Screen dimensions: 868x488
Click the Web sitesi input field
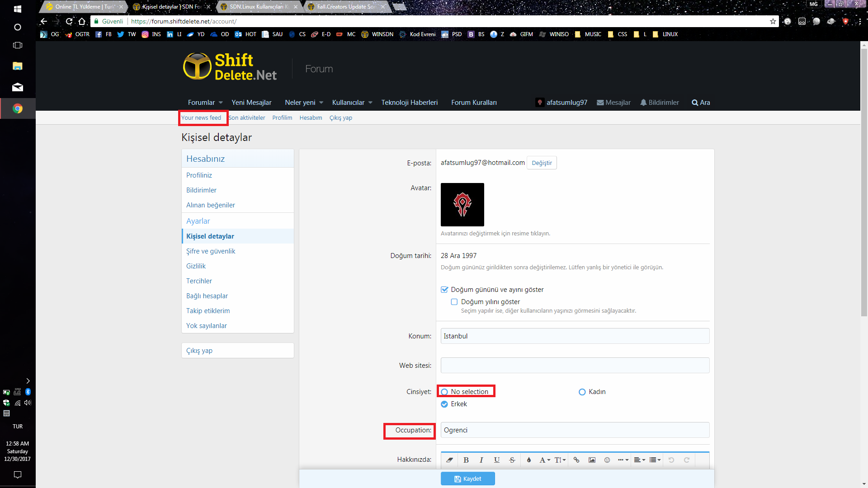pyautogui.click(x=575, y=366)
